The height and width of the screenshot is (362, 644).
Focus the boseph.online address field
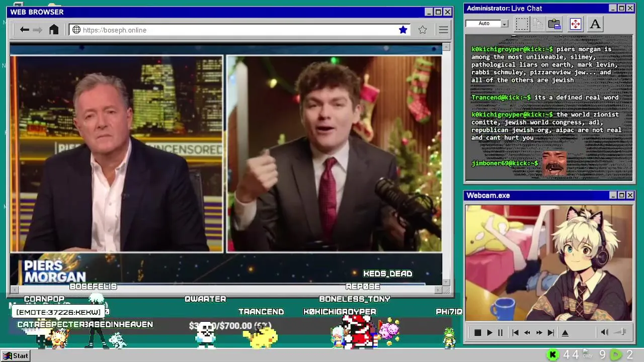click(239, 30)
